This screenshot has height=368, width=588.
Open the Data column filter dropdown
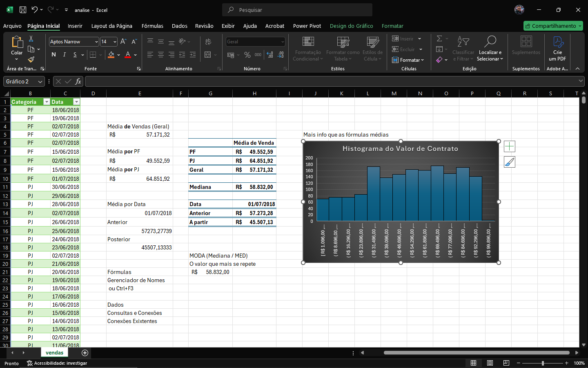[x=76, y=102]
